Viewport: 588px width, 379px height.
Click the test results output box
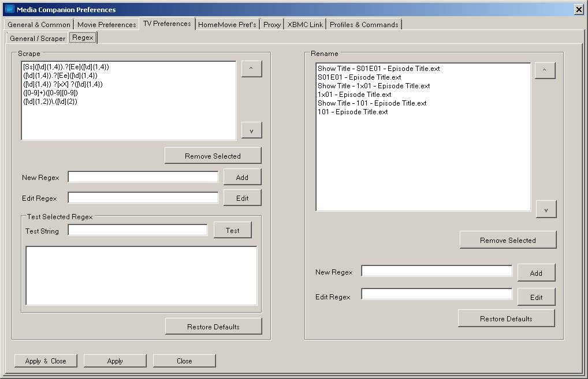(142, 276)
